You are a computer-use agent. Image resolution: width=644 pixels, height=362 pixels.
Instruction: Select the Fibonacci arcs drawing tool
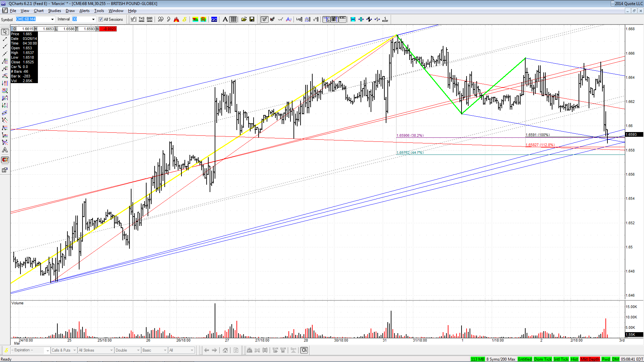tap(5, 91)
